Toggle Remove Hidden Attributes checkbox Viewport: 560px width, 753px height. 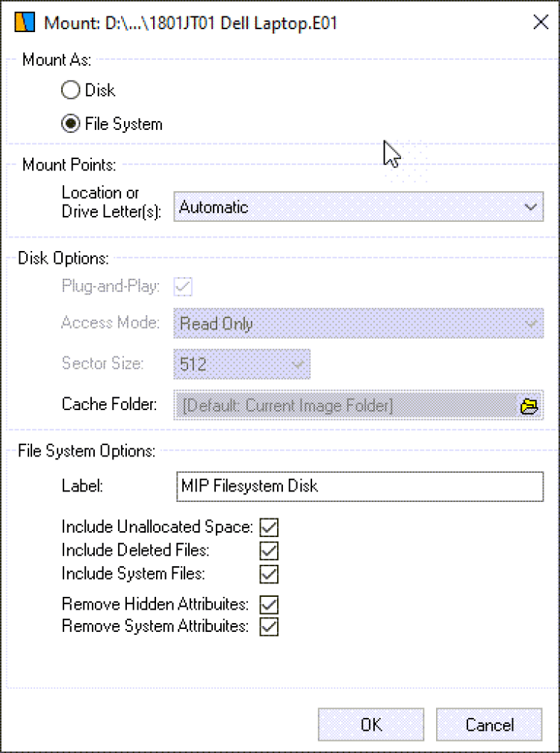[x=270, y=604]
